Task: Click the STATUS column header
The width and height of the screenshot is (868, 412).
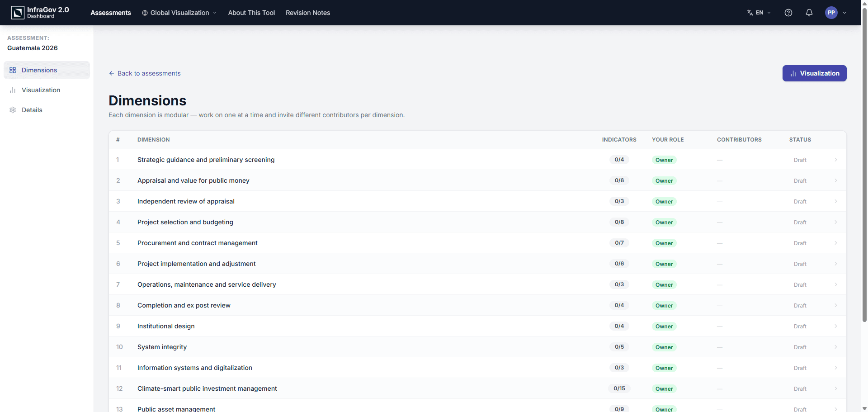Action: tap(800, 140)
